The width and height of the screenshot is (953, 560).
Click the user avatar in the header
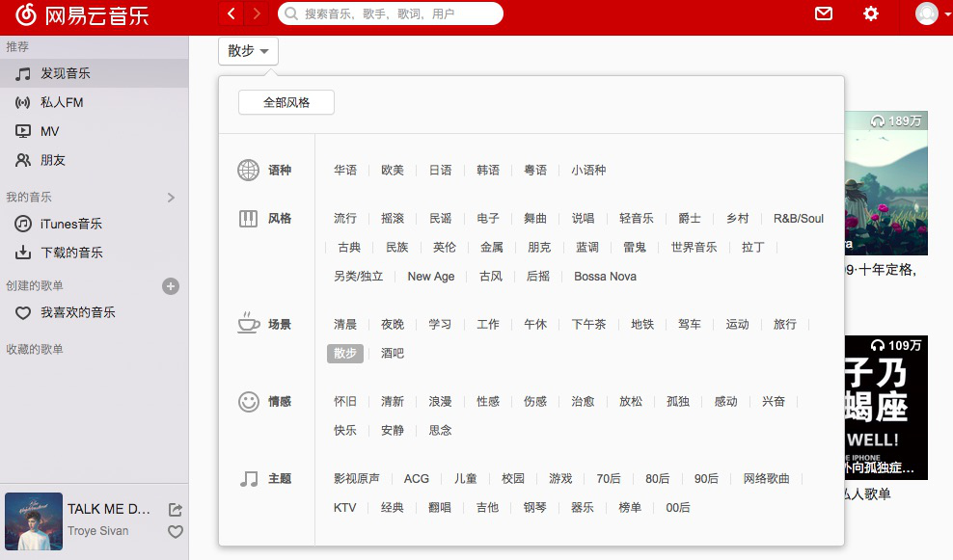pos(926,13)
